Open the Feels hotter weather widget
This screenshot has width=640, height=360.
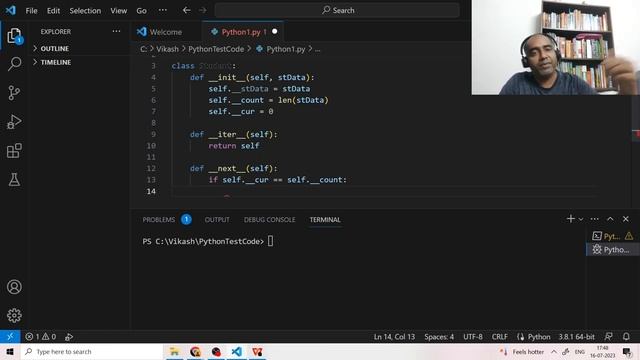coord(522,351)
